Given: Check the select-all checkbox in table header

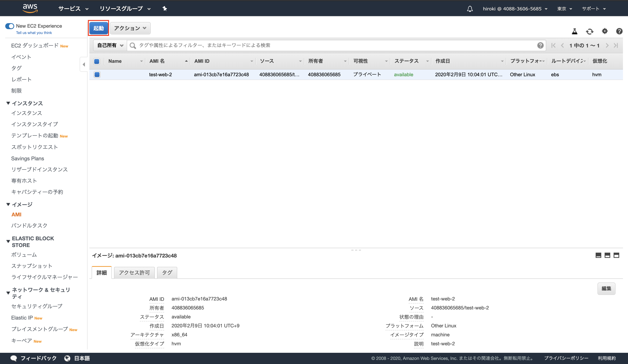Looking at the screenshot, I should [96, 61].
